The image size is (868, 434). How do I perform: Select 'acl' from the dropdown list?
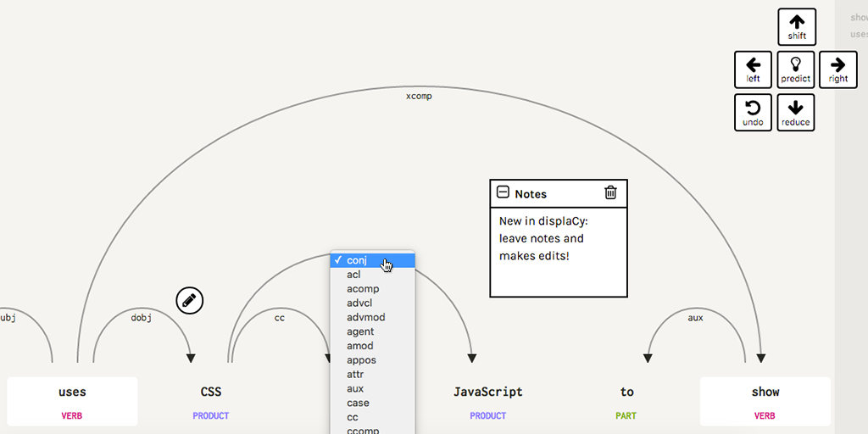353,275
